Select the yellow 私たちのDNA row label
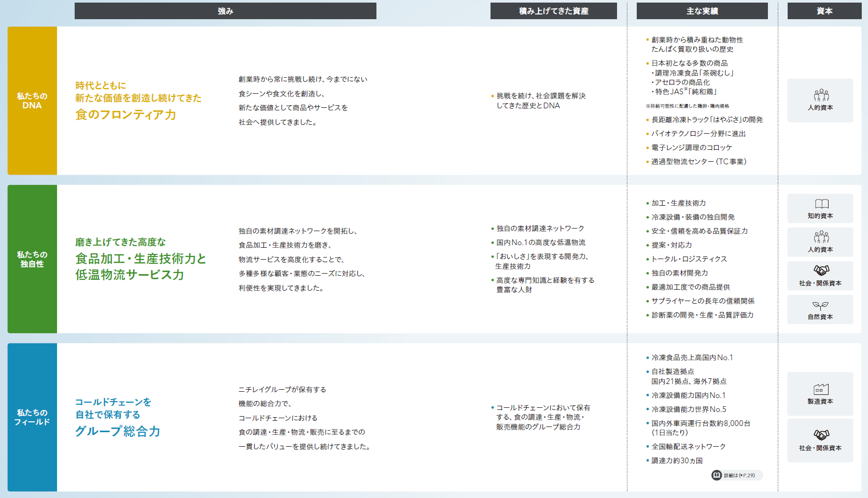 coord(32,101)
